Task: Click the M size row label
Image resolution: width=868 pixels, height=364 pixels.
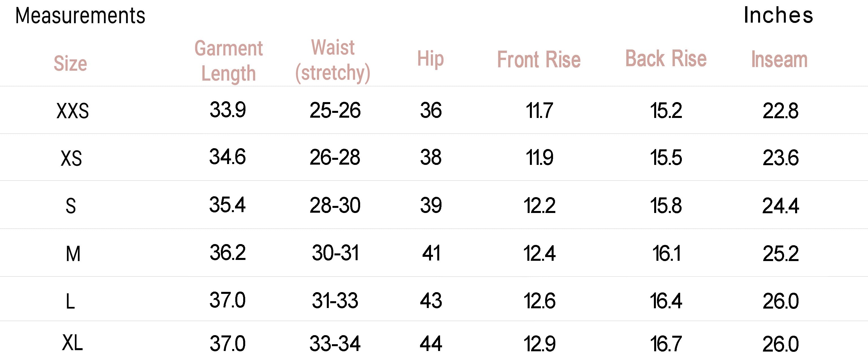Action: (73, 254)
